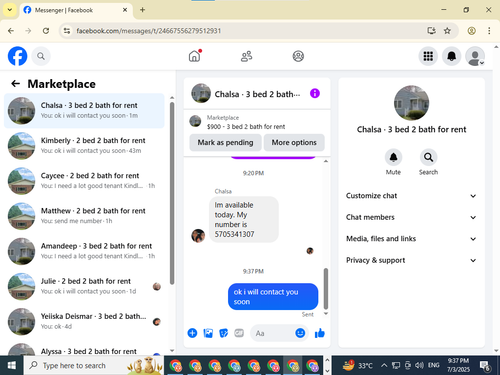Open Chrome tab search dropdown
Viewport: 500px width, 375px height.
pyautogui.click(x=10, y=10)
